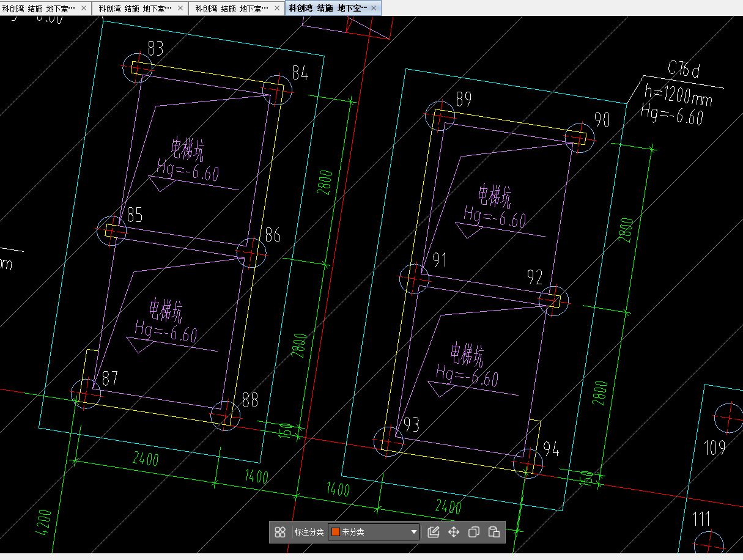Click the edit annotation pencil icon
Viewport: 743px width, 560px height.
pyautogui.click(x=434, y=532)
